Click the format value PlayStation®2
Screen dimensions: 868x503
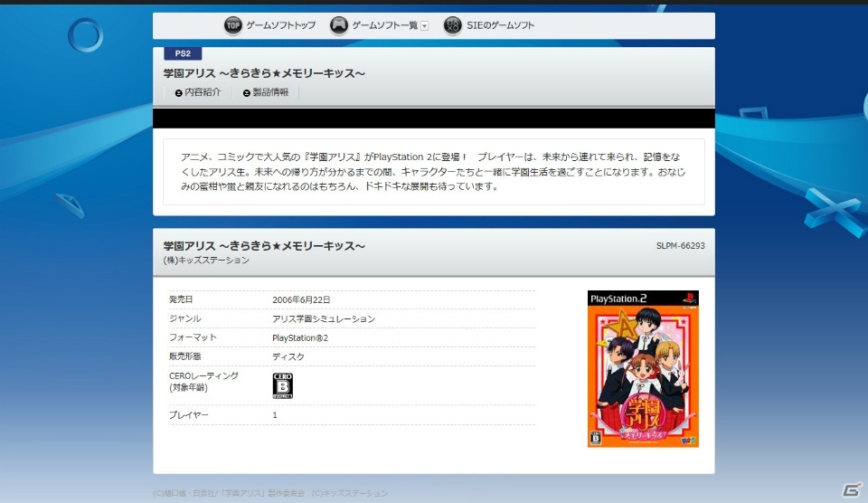pyautogui.click(x=300, y=338)
